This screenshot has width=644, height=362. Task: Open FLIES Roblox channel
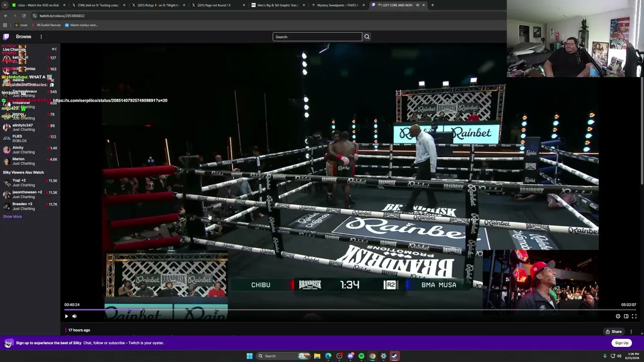coord(30,138)
